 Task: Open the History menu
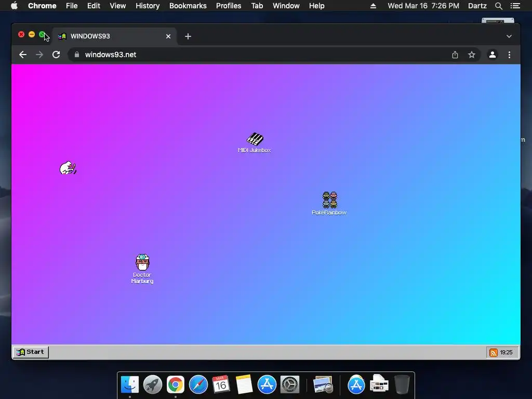point(148,6)
